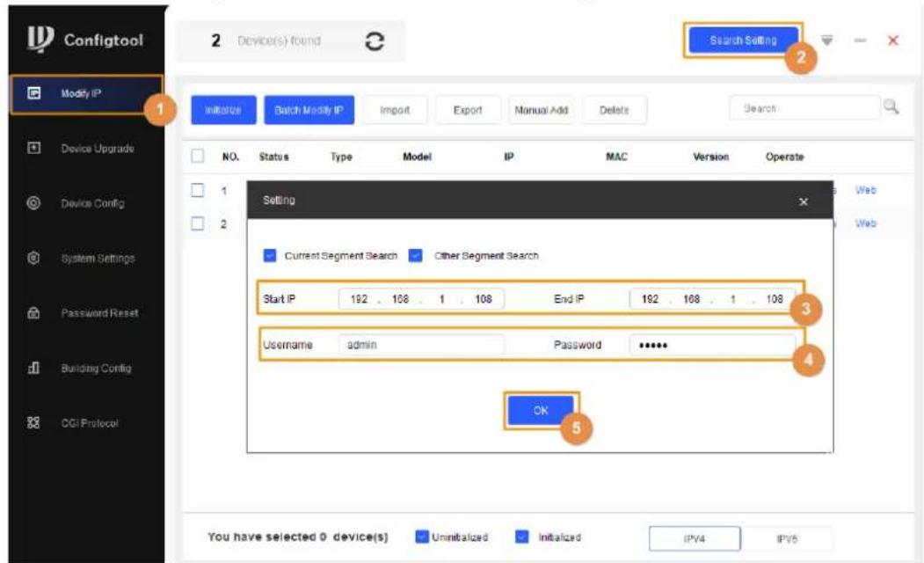Click the Building Config sidebar icon
Screen dimensions: 924x563
(33, 368)
